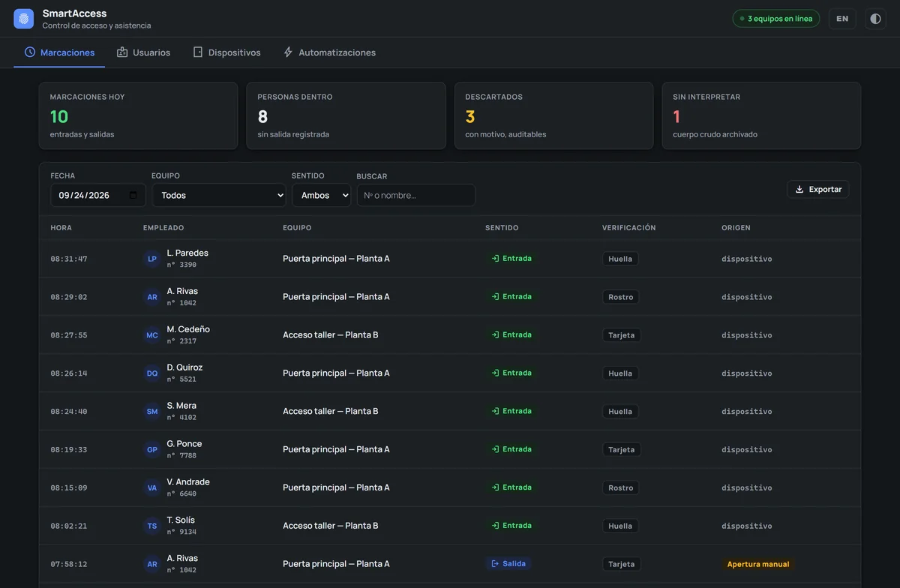
Task: Click employee number nº 6640
Action: [181, 494]
